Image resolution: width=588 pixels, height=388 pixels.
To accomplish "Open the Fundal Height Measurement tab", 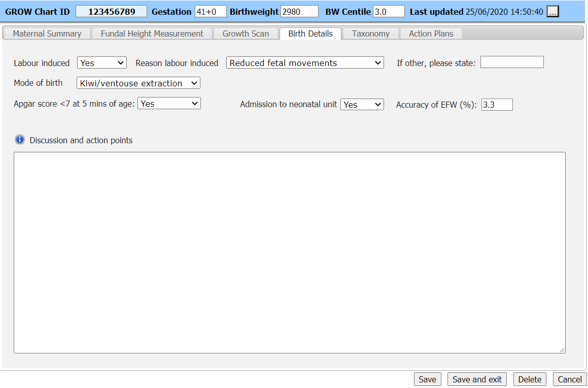I will [151, 33].
